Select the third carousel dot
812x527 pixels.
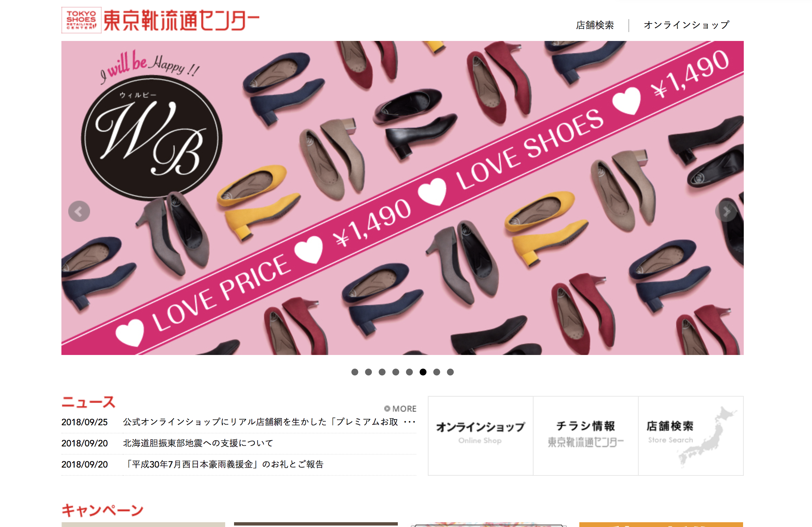tap(382, 372)
